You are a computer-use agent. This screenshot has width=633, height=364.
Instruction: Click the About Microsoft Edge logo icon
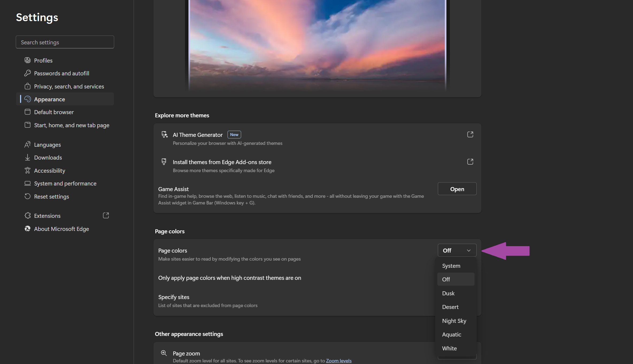27,229
